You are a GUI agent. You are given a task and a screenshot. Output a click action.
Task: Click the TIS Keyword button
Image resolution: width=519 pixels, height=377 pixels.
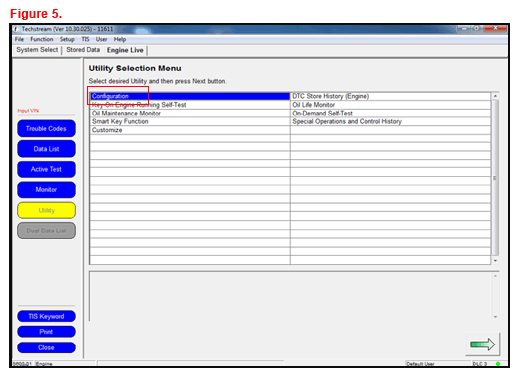[46, 316]
